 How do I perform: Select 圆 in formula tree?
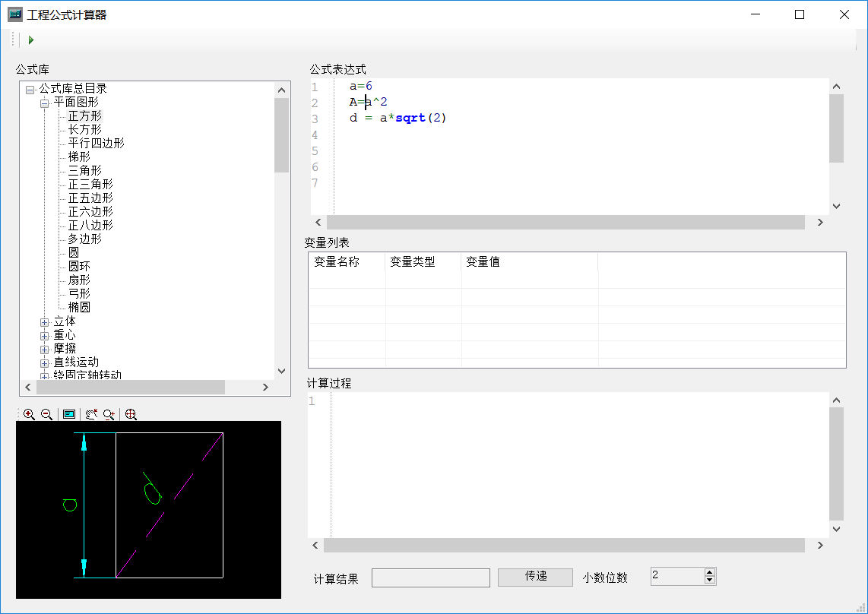point(74,252)
